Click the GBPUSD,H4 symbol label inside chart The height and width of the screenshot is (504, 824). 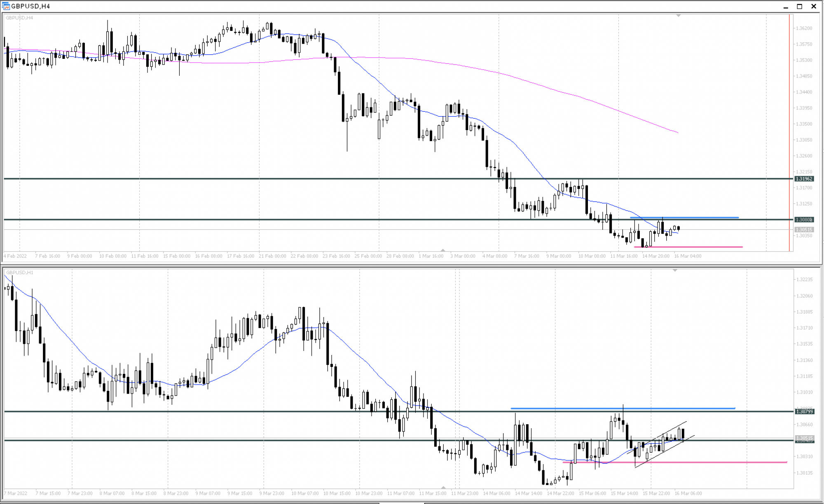click(19, 18)
